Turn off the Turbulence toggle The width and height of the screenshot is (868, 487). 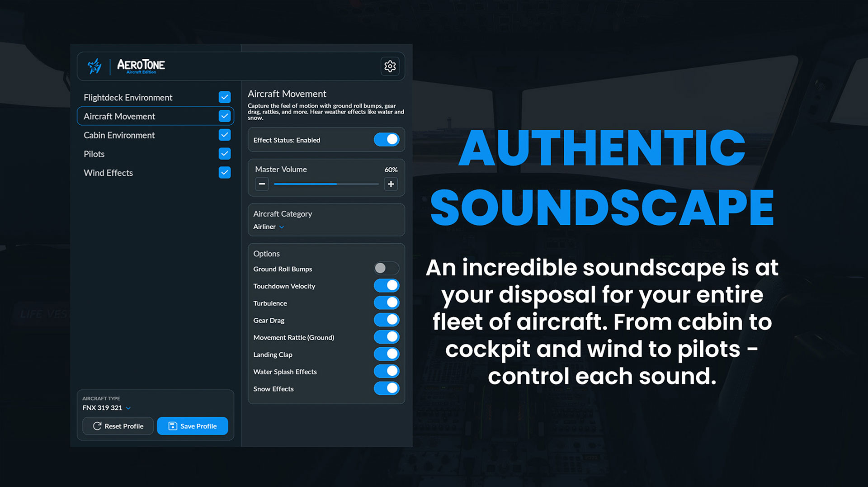(386, 303)
